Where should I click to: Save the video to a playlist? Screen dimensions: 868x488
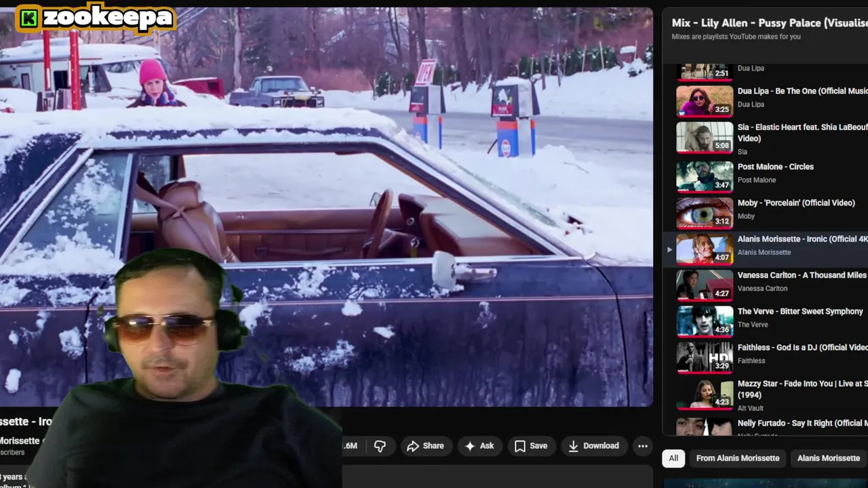pyautogui.click(x=531, y=446)
